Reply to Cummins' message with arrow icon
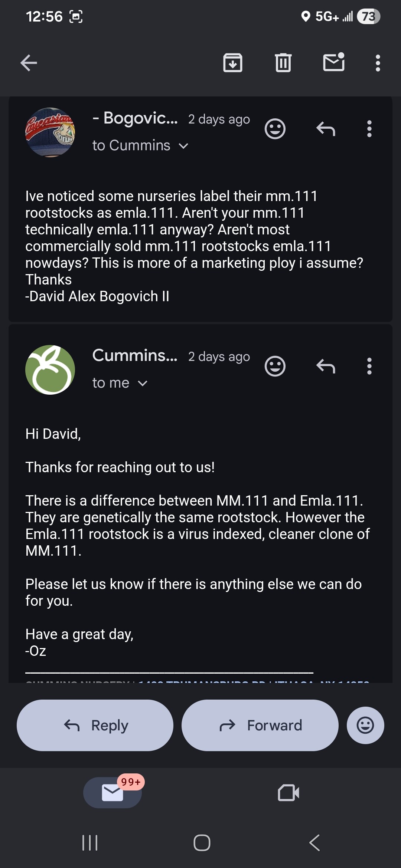Viewport: 401px width, 868px height. [326, 366]
